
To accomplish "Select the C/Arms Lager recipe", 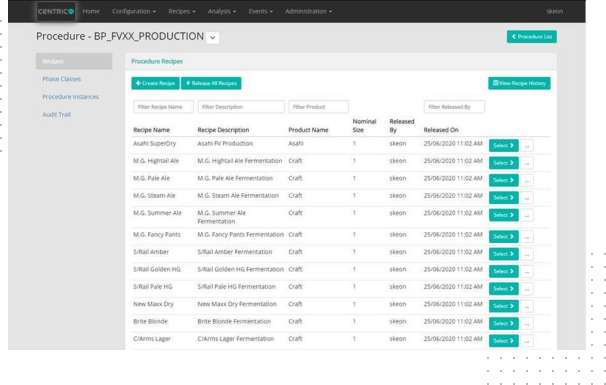I will [504, 341].
